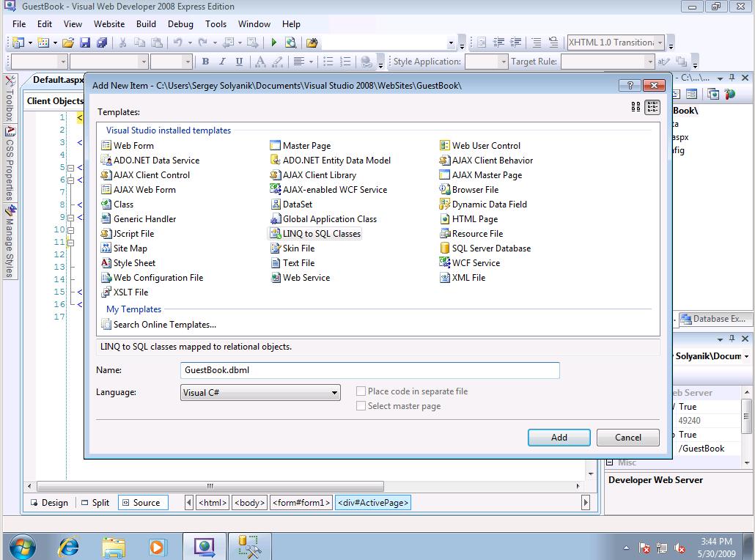The image size is (755, 560).
Task: Click the Underline formatting icon
Action: [x=239, y=61]
